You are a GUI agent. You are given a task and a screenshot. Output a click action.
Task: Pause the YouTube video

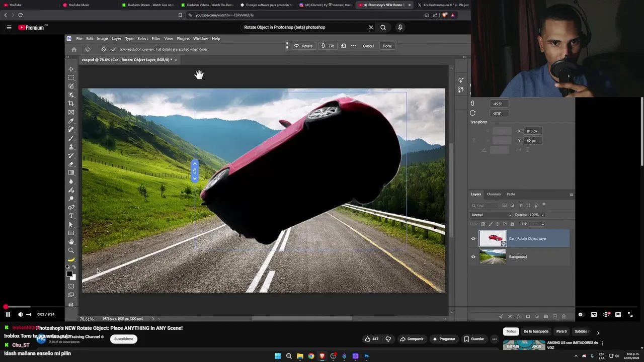point(8,314)
